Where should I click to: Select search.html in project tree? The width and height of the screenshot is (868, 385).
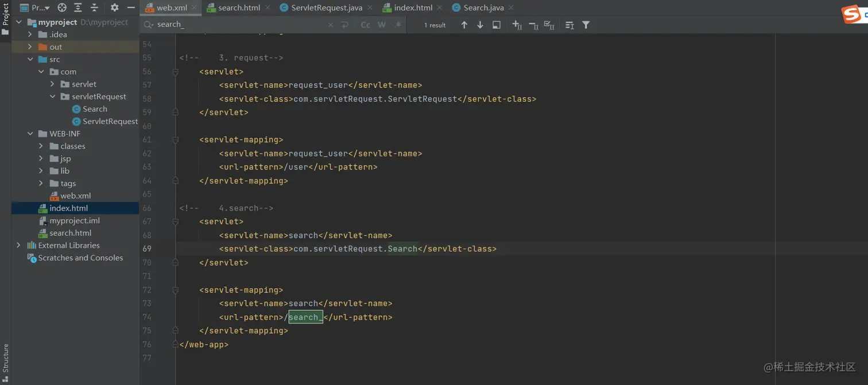coord(65,233)
